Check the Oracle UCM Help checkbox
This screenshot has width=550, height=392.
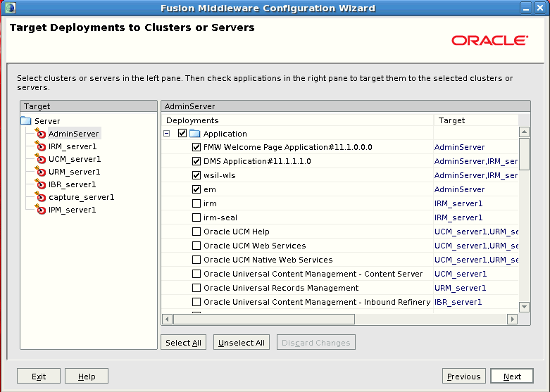[196, 232]
